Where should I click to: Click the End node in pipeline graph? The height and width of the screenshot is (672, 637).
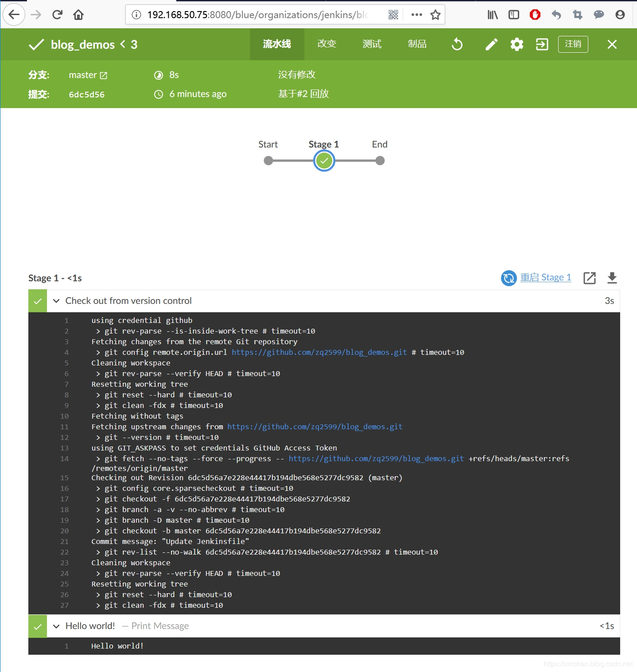point(380,160)
